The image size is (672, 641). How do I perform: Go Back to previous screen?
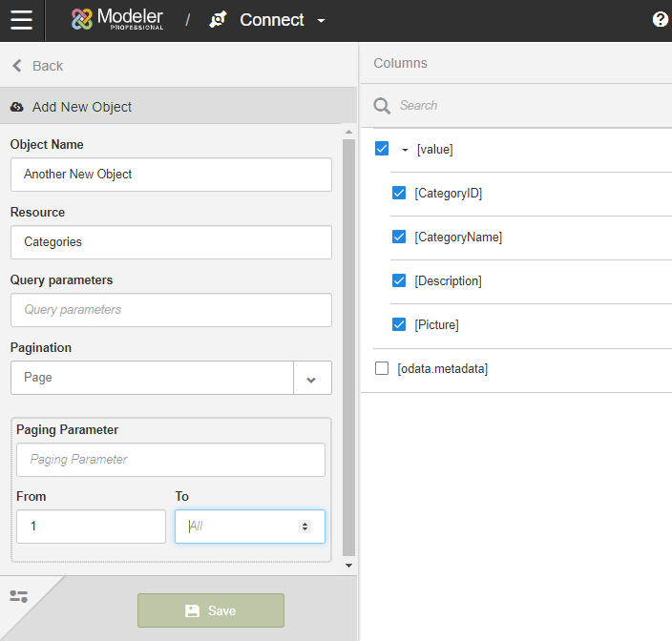[x=47, y=66]
